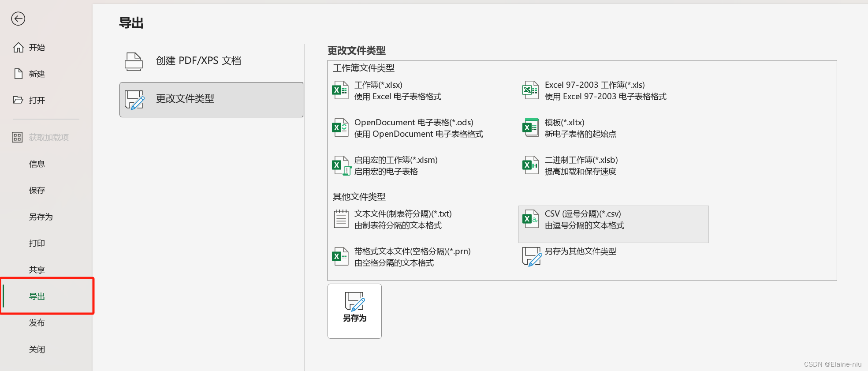
Task: Click the folder icon beside 打开
Action: coord(18,100)
